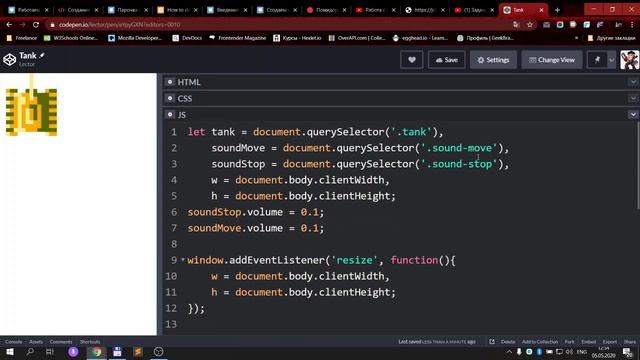The height and width of the screenshot is (360, 640).
Task: Switch to the 'https://' browser tab
Action: pos(425,10)
